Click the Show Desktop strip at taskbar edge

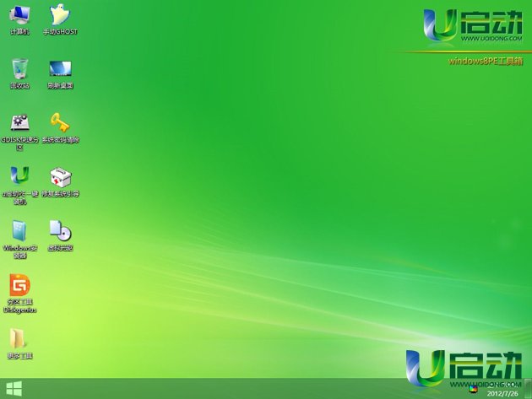(x=528, y=389)
